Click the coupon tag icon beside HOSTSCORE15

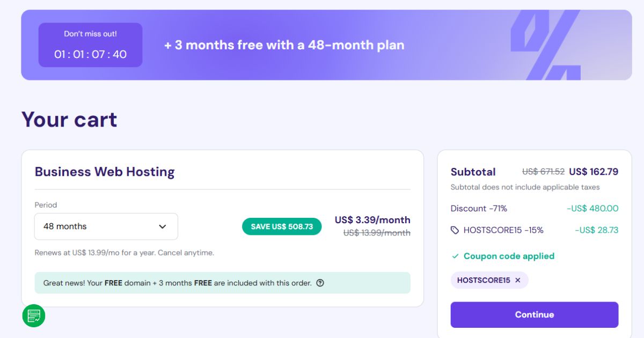tap(455, 230)
